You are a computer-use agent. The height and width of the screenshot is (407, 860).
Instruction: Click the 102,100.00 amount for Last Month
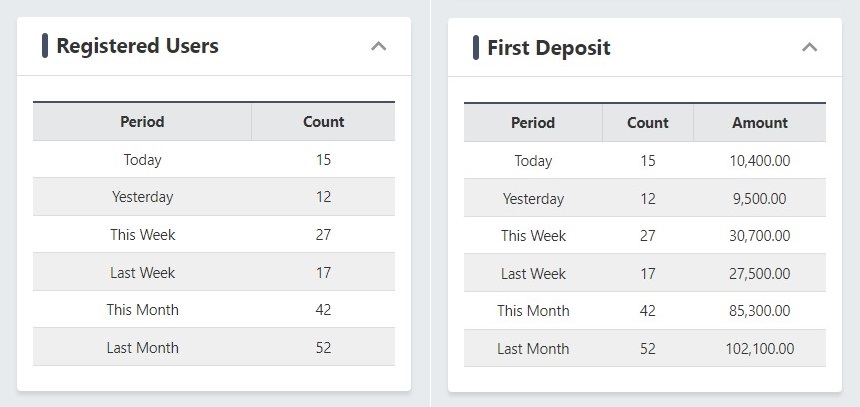[x=760, y=349]
